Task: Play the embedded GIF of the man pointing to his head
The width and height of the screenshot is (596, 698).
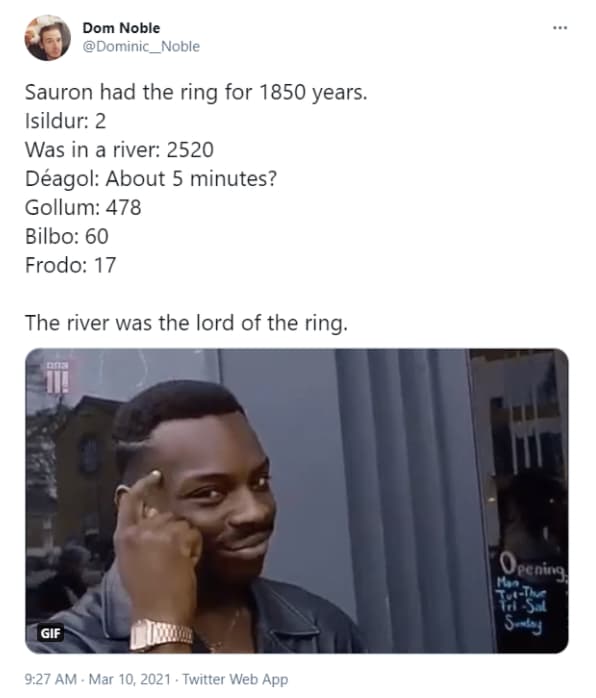Action: (296, 501)
